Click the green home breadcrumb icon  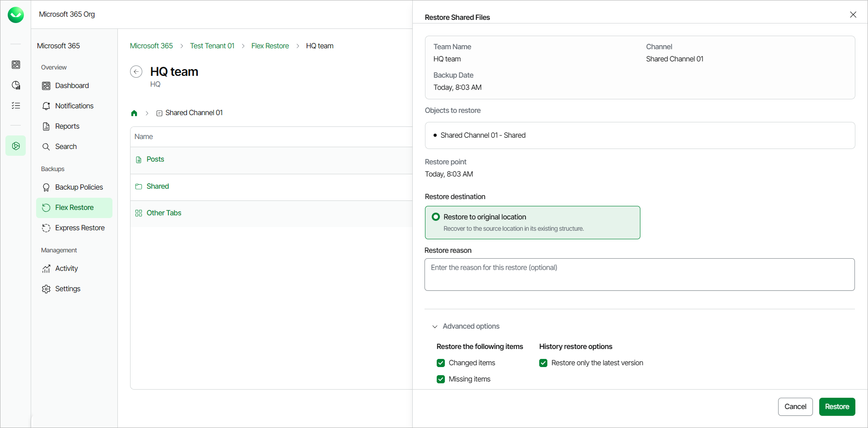pyautogui.click(x=134, y=113)
